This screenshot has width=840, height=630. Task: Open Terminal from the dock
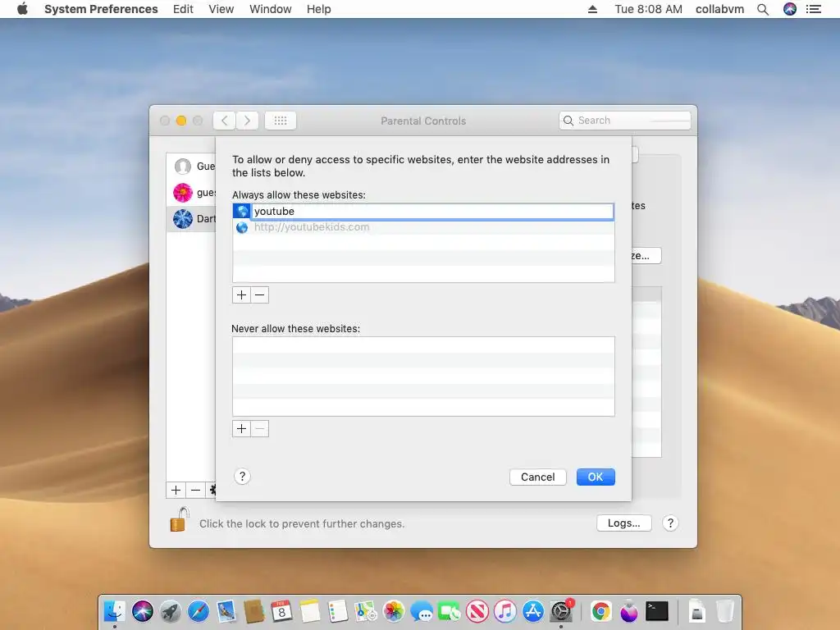pyautogui.click(x=657, y=611)
